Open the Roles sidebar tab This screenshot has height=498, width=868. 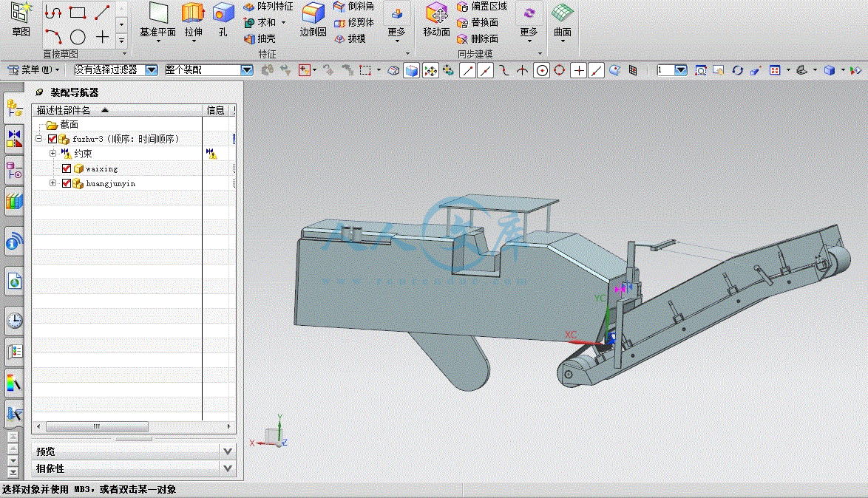click(14, 352)
